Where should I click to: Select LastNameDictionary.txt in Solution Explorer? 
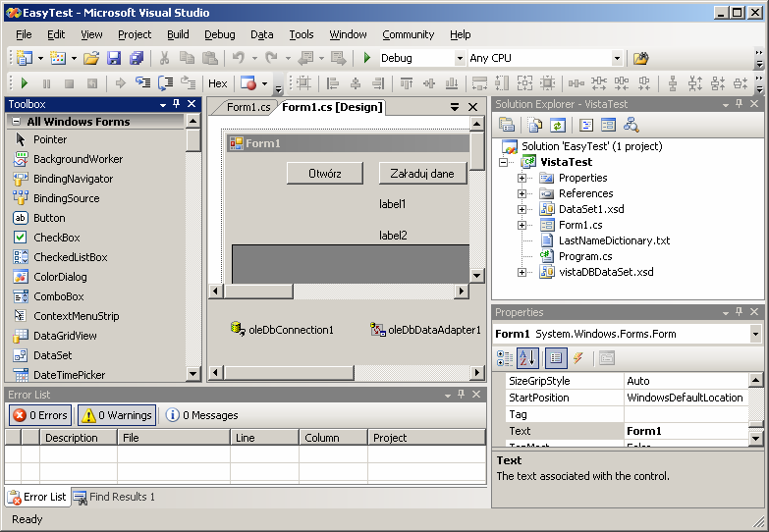614,240
